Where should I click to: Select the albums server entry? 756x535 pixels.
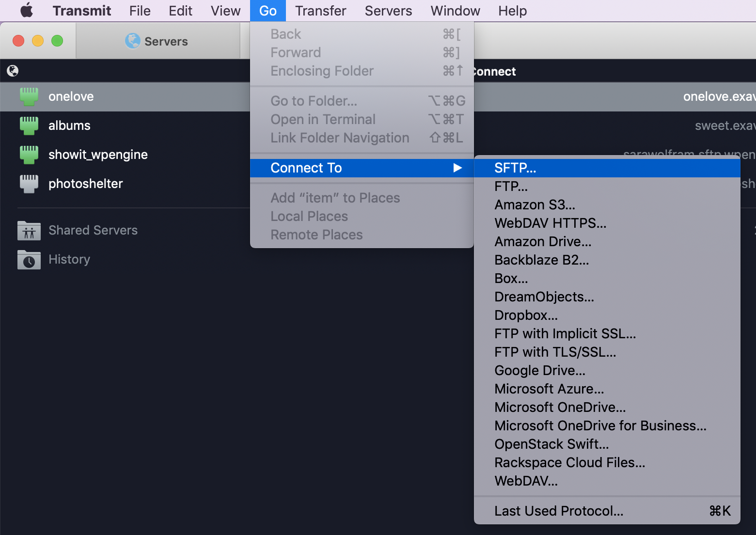(x=69, y=126)
